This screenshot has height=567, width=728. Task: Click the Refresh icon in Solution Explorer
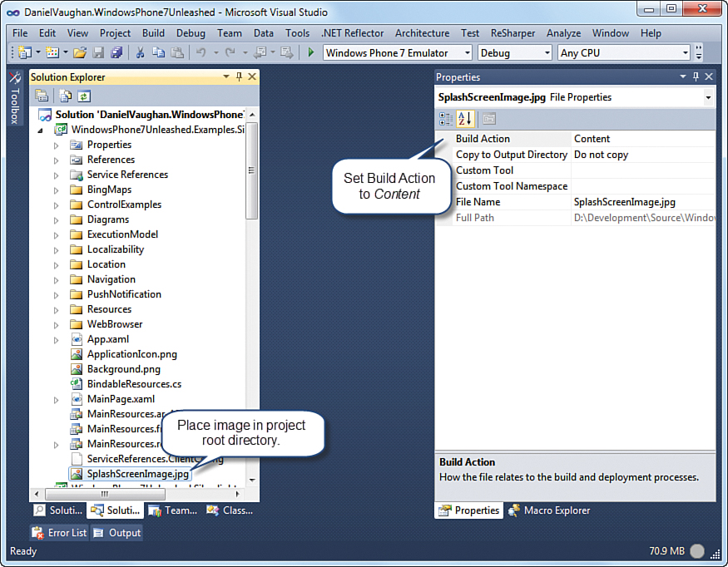pyautogui.click(x=83, y=96)
